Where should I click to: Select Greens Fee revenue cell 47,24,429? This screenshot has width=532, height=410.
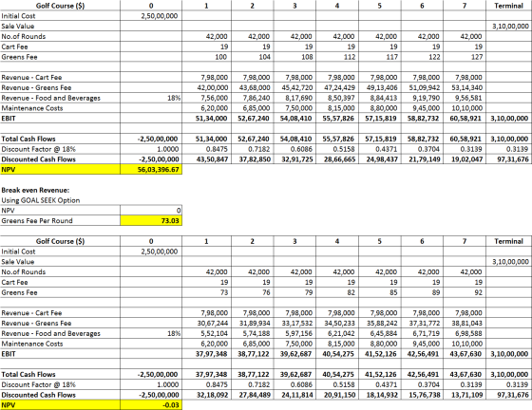pos(337,87)
